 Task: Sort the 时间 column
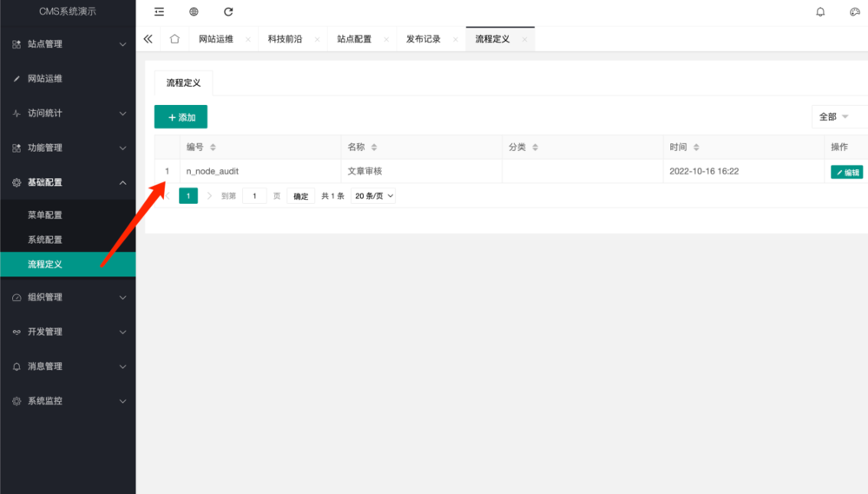click(696, 148)
